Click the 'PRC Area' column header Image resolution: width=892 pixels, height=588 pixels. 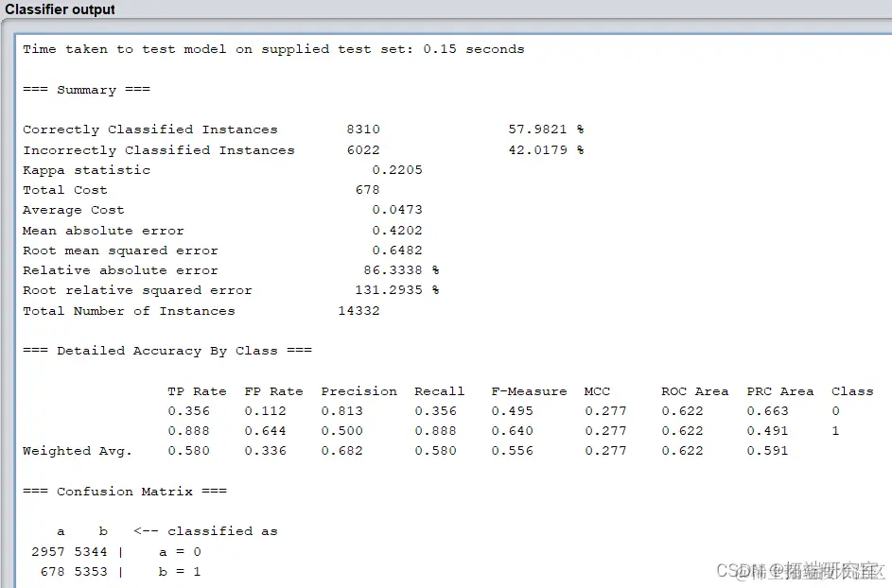click(x=780, y=391)
